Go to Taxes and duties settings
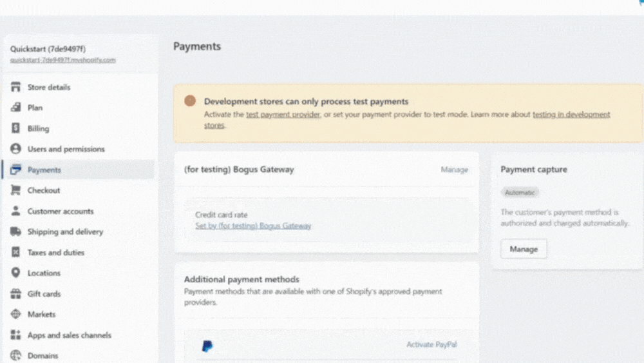644x363 pixels. click(x=56, y=252)
